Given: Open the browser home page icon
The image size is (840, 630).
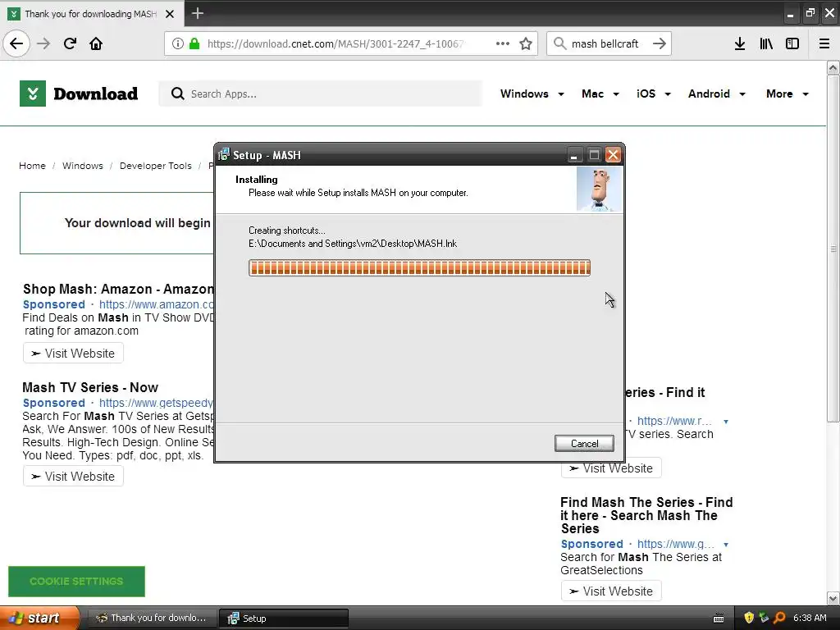Looking at the screenshot, I should (x=96, y=43).
